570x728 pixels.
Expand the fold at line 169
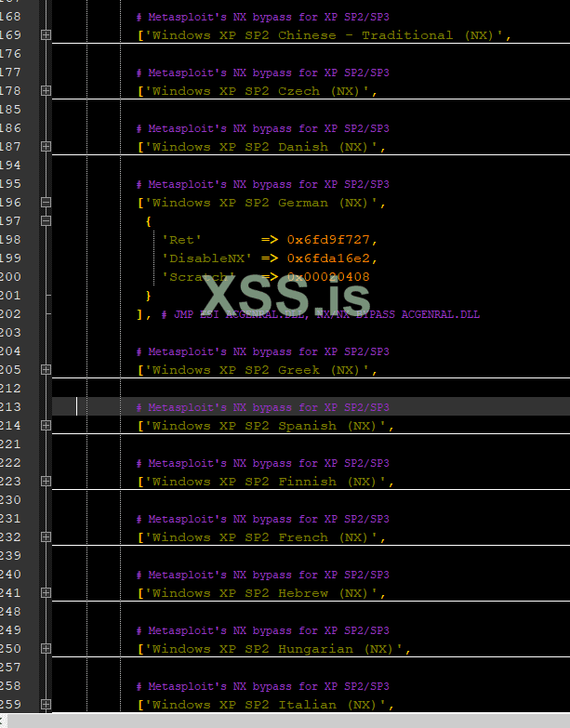tap(46, 34)
